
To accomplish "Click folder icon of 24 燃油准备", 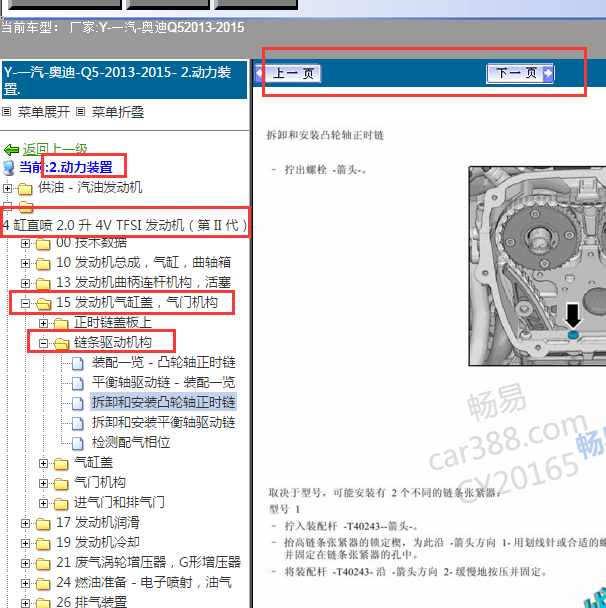I will (43, 584).
